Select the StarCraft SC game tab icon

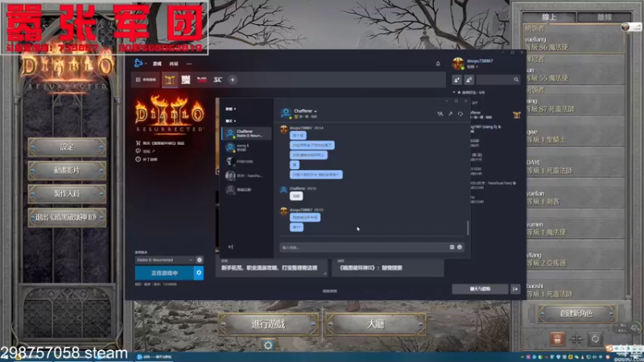click(217, 80)
